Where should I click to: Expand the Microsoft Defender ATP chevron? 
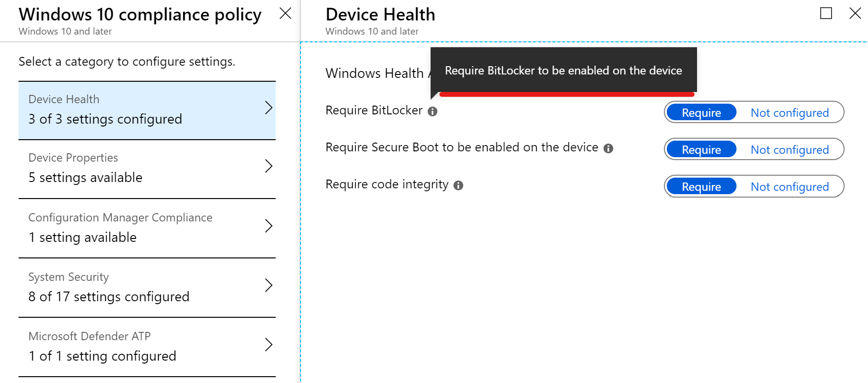pos(268,345)
